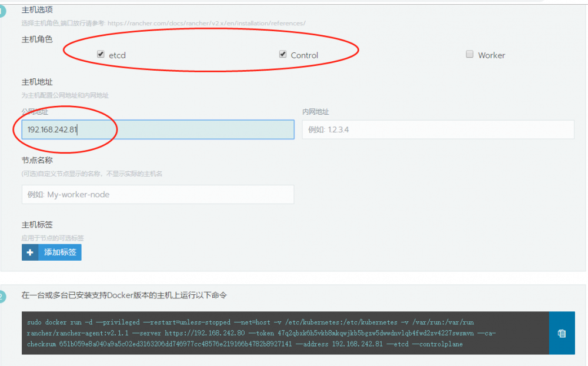Screen dimensions: 588x366
Task: Click the plus icon on 添加标签 button
Action: pos(30,252)
